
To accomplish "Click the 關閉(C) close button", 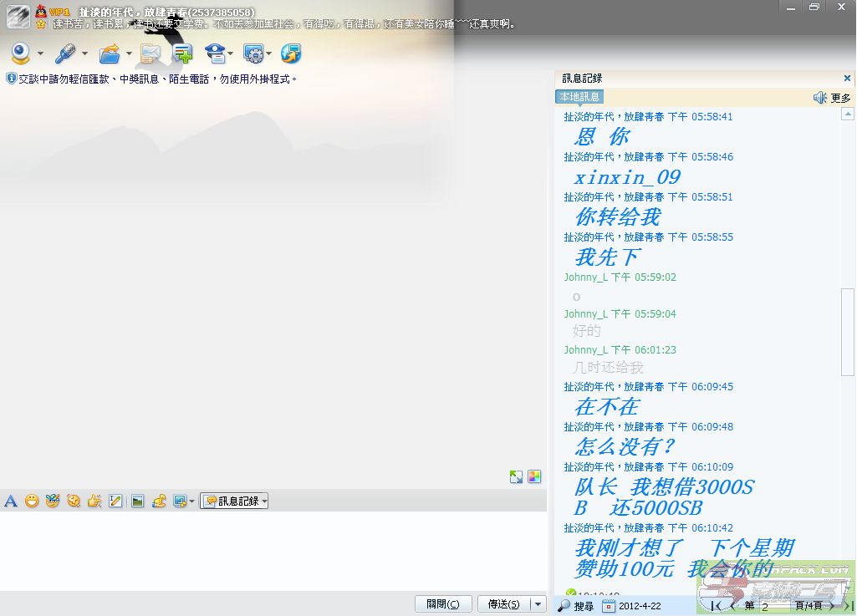I will pyautogui.click(x=443, y=604).
